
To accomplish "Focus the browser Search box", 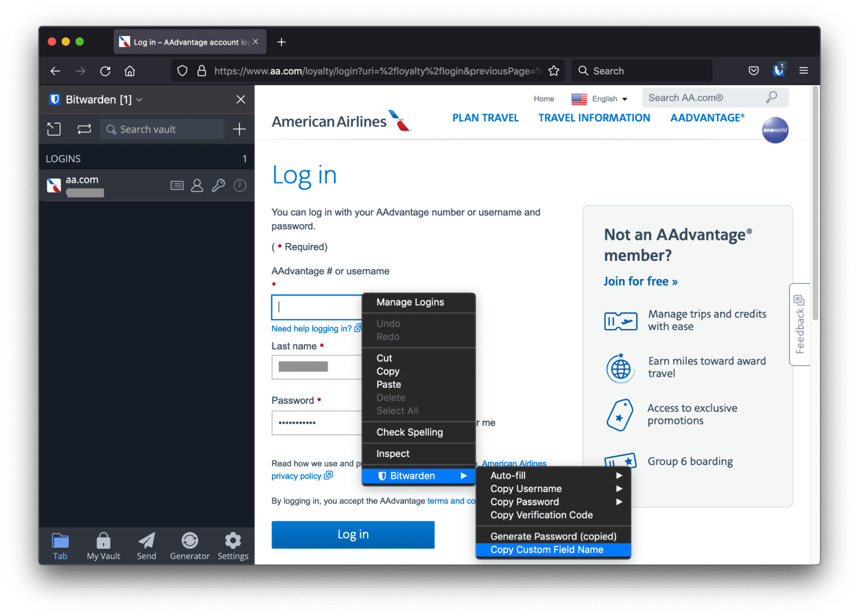I will point(642,71).
